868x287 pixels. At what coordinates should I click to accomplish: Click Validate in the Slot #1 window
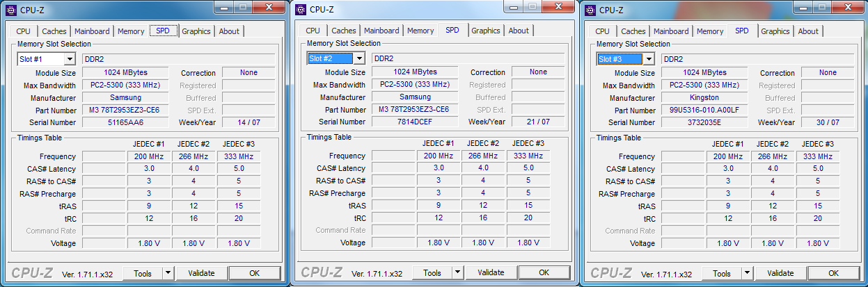tap(201, 273)
